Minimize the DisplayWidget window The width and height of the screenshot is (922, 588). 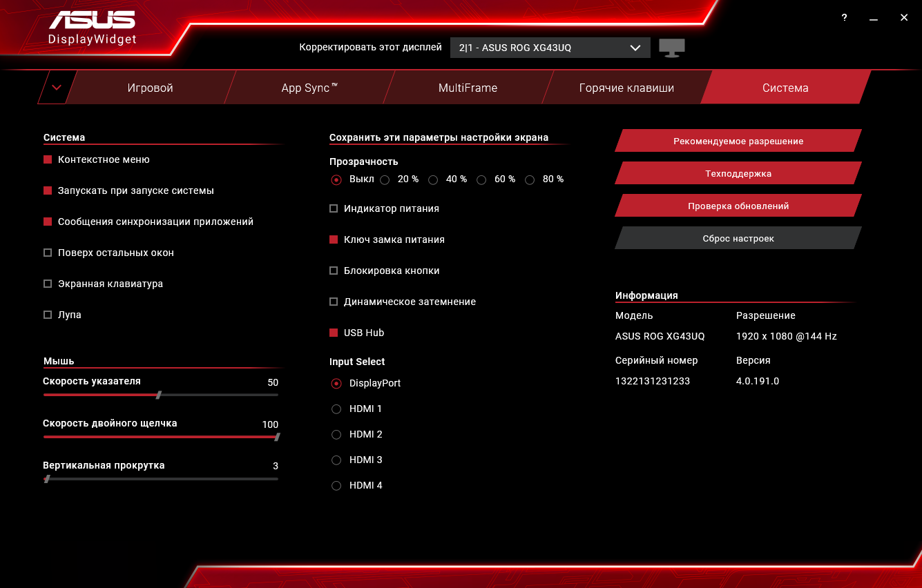tap(874, 18)
